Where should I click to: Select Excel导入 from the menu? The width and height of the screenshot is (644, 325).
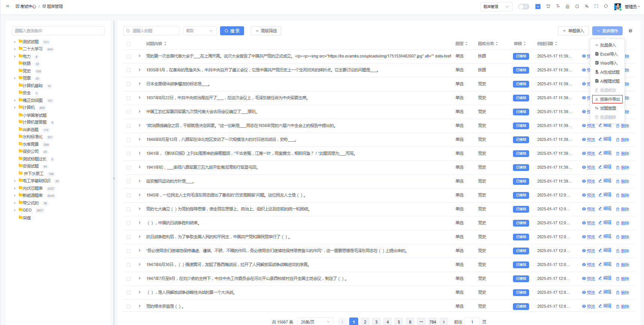[608, 54]
